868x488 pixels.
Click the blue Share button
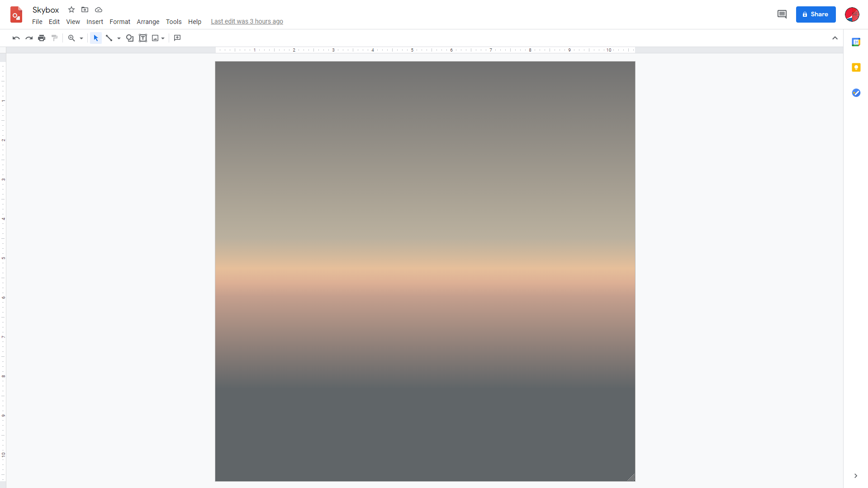pyautogui.click(x=816, y=14)
